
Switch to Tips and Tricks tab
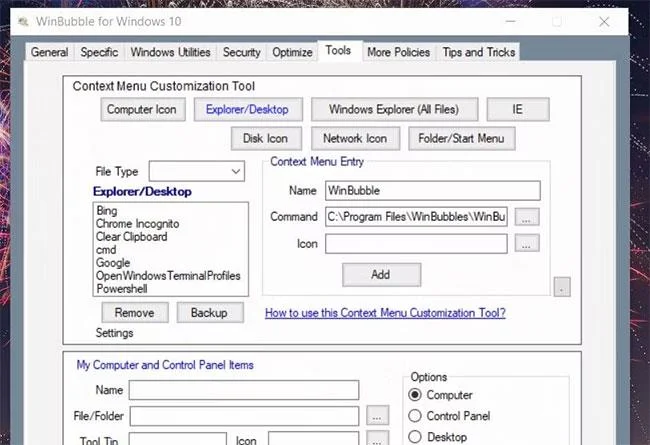tap(479, 52)
